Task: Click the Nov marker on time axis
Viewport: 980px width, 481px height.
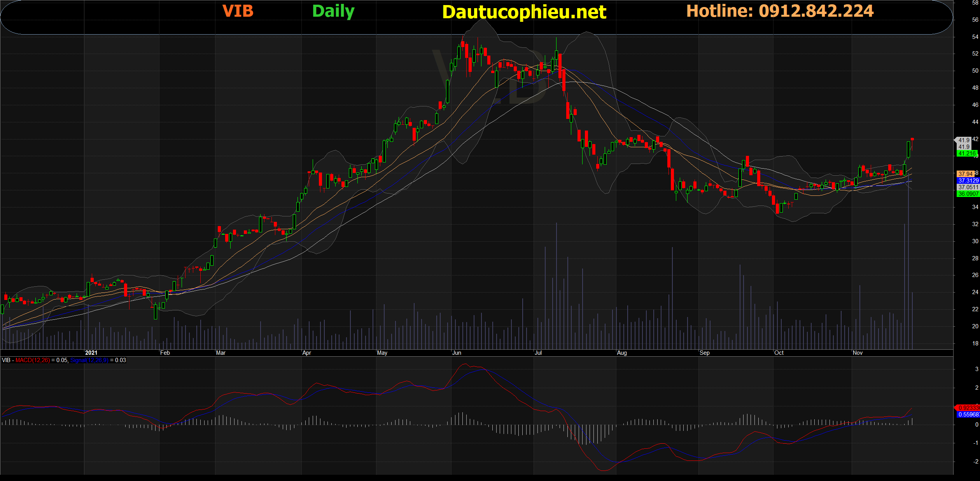Action: (x=857, y=353)
